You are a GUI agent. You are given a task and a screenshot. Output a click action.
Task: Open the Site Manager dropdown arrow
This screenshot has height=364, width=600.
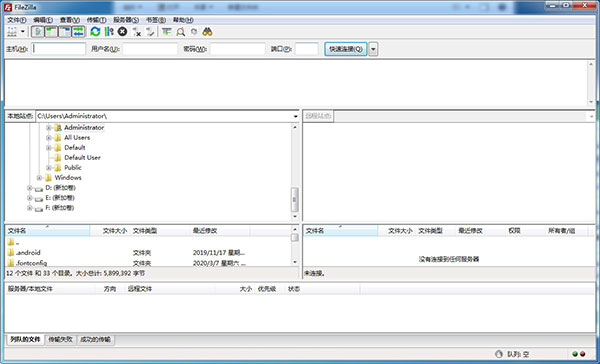23,32
